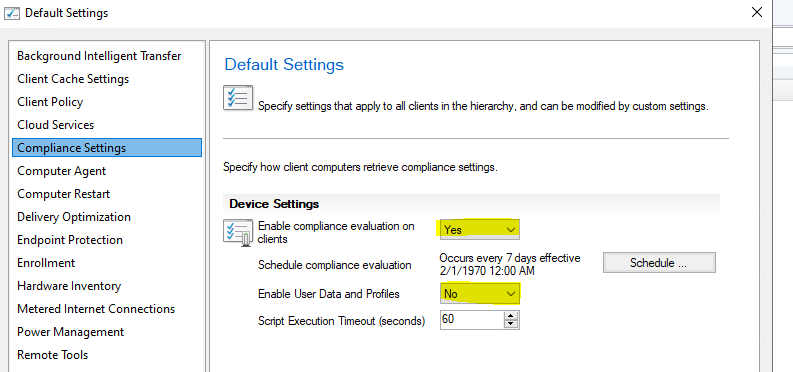Image resolution: width=793 pixels, height=372 pixels.
Task: Open Delivery Optimization settings
Action: click(74, 217)
